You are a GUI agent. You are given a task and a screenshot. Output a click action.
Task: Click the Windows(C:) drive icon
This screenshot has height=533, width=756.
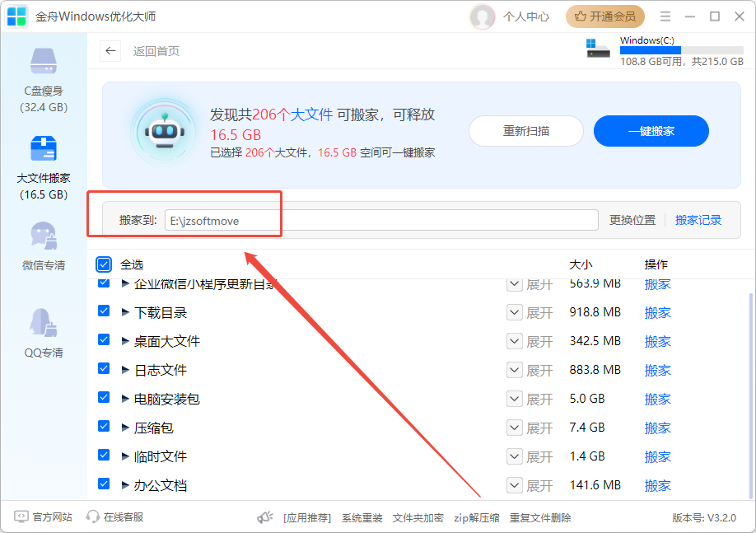[x=598, y=49]
